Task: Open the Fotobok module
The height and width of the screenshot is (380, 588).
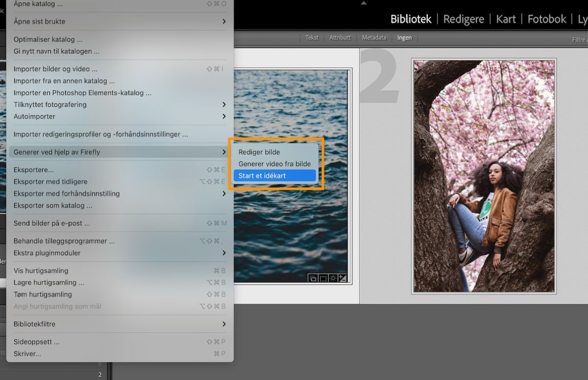Action: 547,19
